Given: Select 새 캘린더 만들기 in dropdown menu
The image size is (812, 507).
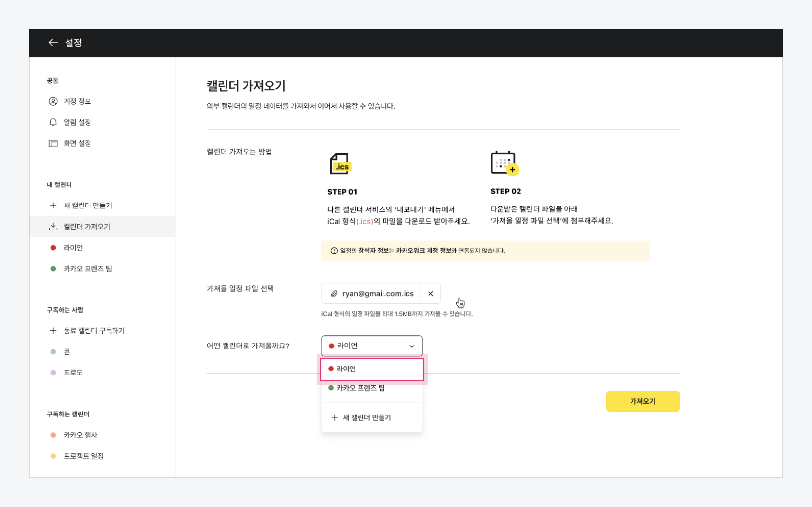Looking at the screenshot, I should coord(367,417).
